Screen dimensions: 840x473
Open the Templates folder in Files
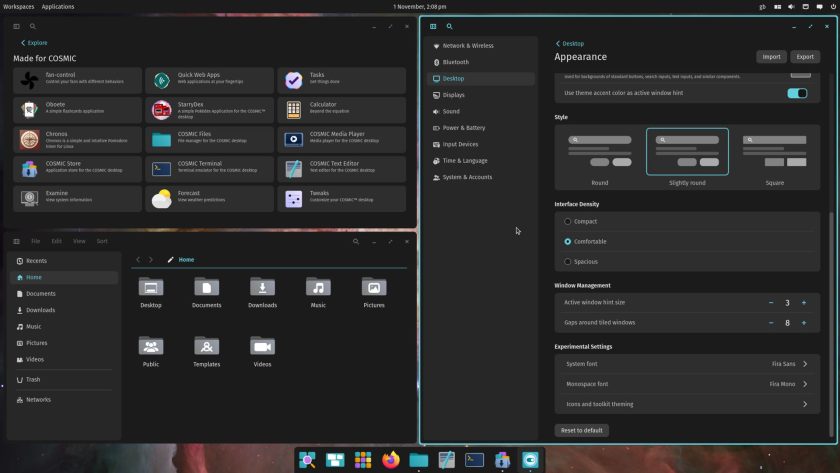[x=206, y=351]
